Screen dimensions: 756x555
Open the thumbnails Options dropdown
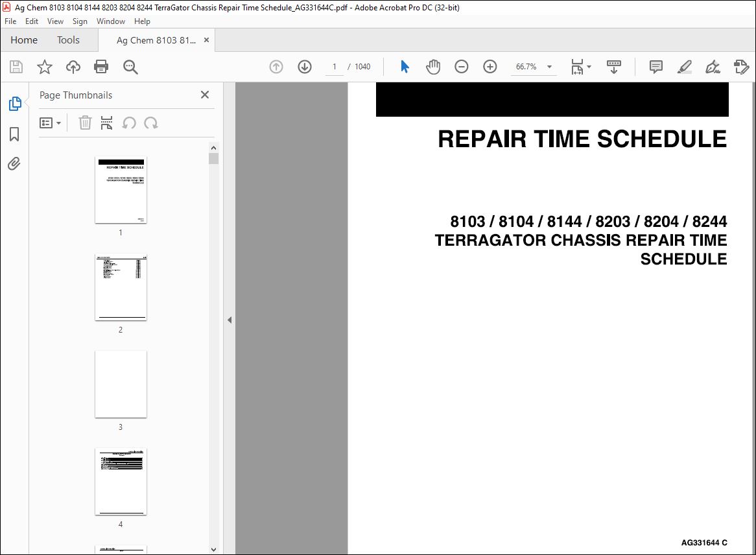click(x=50, y=123)
